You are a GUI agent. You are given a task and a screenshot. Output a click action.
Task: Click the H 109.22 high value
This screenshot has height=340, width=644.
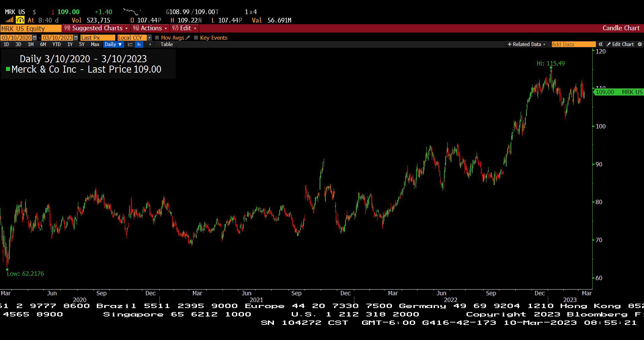click(186, 20)
